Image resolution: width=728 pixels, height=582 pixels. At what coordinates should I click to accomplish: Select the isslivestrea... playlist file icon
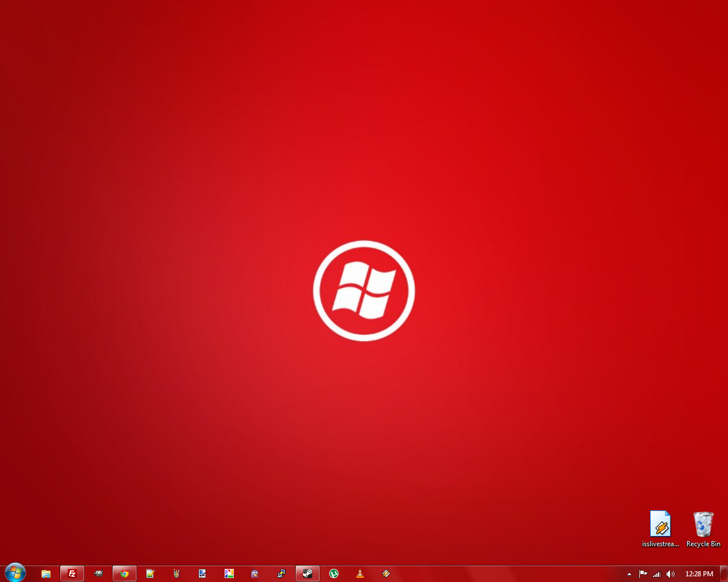coord(660,529)
